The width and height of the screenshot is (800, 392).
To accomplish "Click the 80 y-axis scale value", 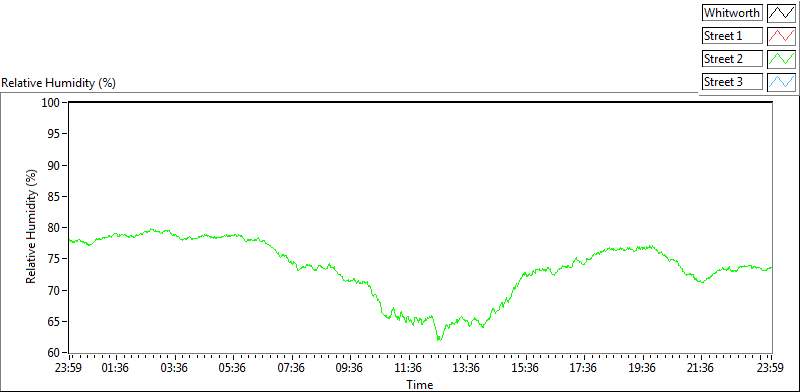I will [x=55, y=228].
